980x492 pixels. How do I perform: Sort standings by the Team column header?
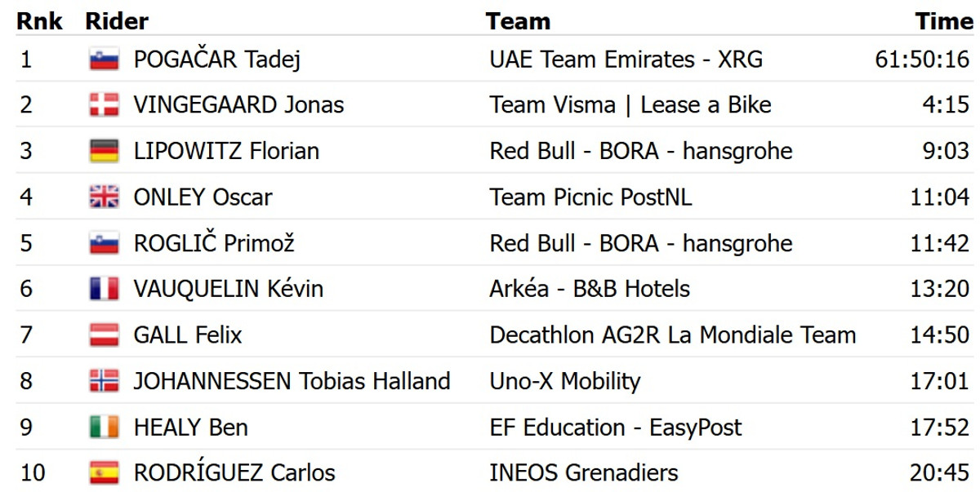(518, 21)
